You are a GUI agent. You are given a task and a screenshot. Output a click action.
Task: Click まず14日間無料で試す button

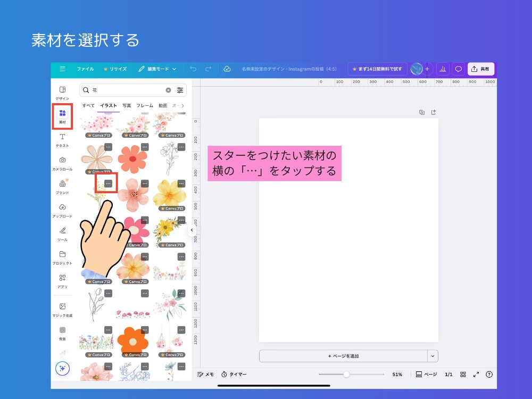pyautogui.click(x=378, y=69)
